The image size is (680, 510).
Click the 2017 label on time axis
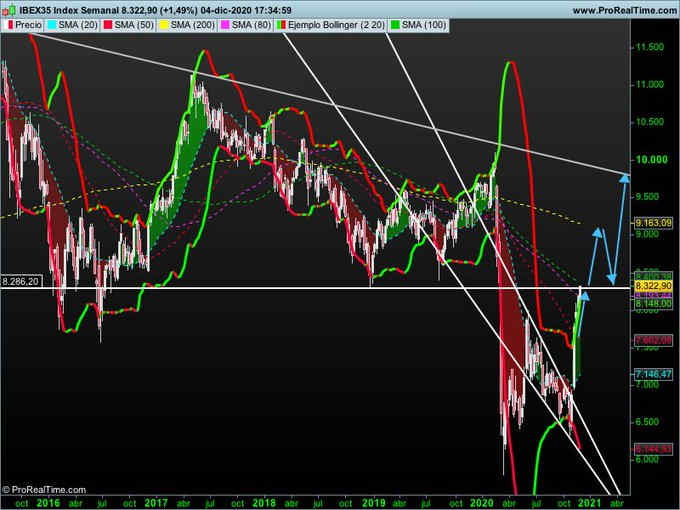click(x=156, y=503)
